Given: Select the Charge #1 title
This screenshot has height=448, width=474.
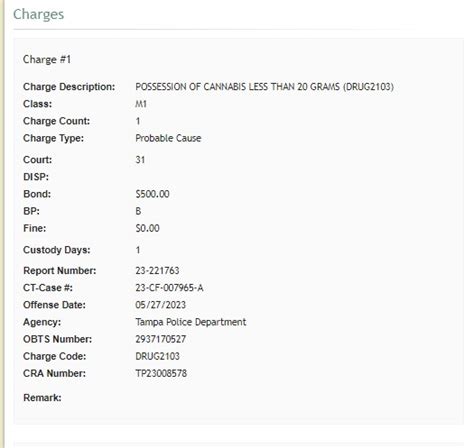Looking at the screenshot, I should [47, 60].
